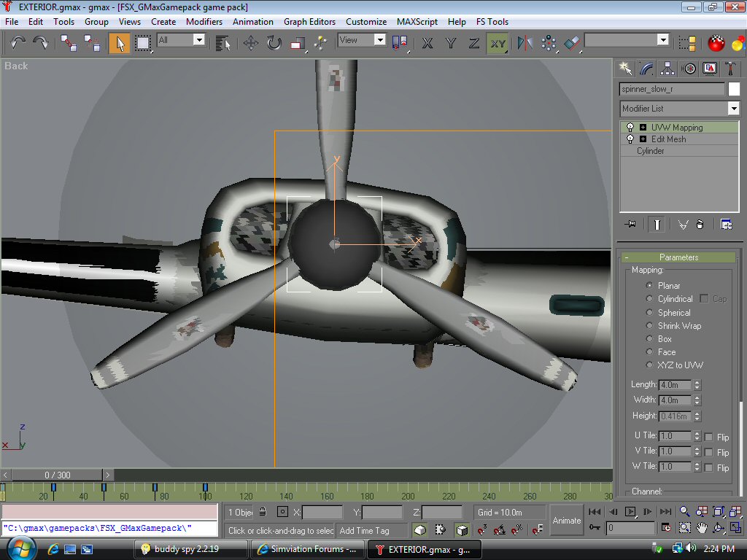Screen dimensions: 747x560
Task: Expand the UVW Mapping modifier sub-objects
Action: click(x=643, y=128)
